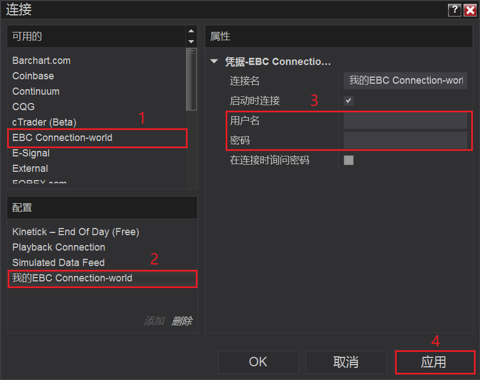This screenshot has height=380, width=480.
Task: Move provider list up with arrow
Action: pyautogui.click(x=191, y=31)
